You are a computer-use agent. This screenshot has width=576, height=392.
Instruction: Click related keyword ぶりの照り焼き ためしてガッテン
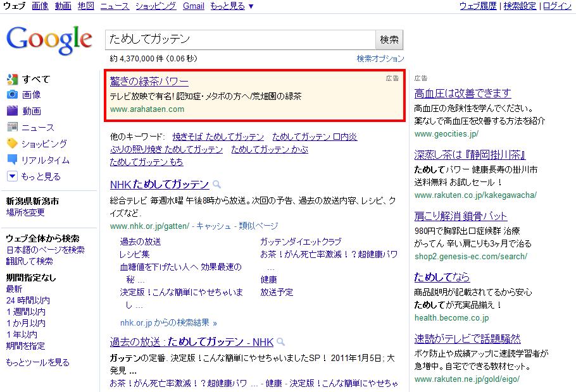(166, 149)
